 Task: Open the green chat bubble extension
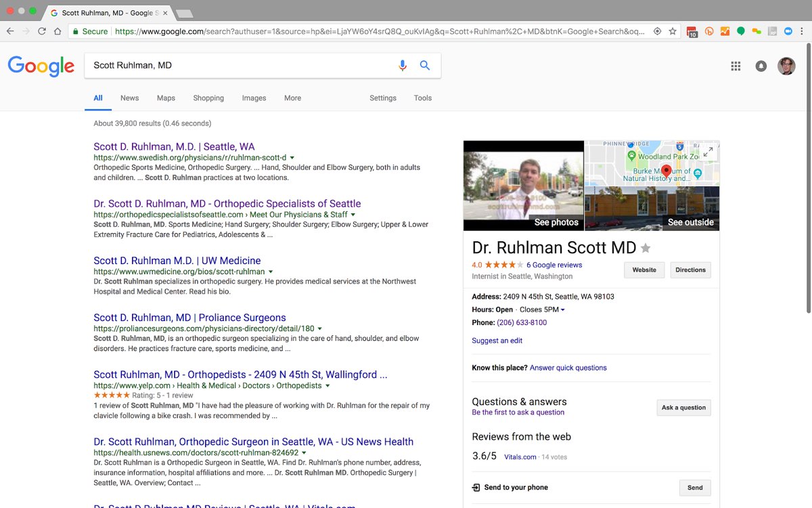741,31
